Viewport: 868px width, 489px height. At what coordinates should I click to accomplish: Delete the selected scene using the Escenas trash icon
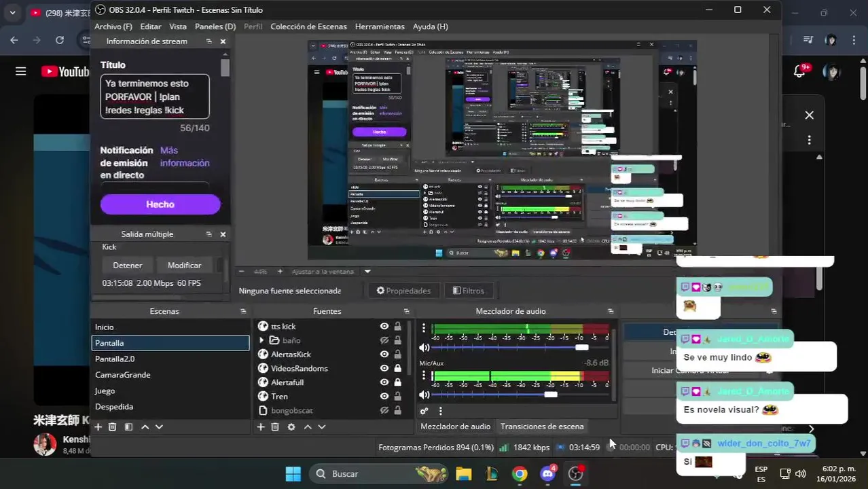tap(113, 427)
